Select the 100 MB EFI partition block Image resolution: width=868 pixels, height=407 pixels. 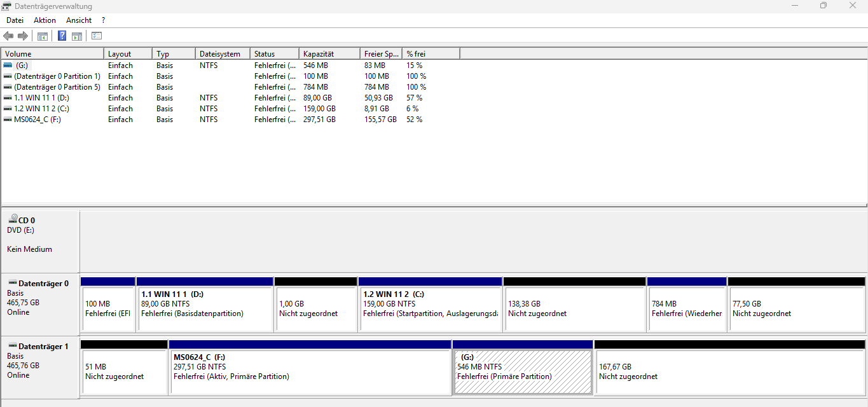(x=108, y=304)
